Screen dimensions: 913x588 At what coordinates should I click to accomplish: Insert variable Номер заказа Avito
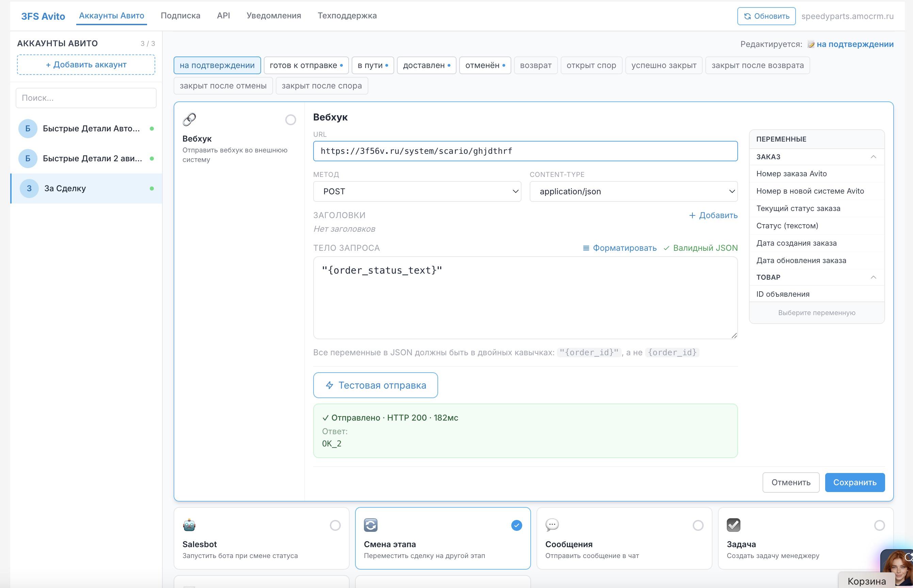[817, 174]
